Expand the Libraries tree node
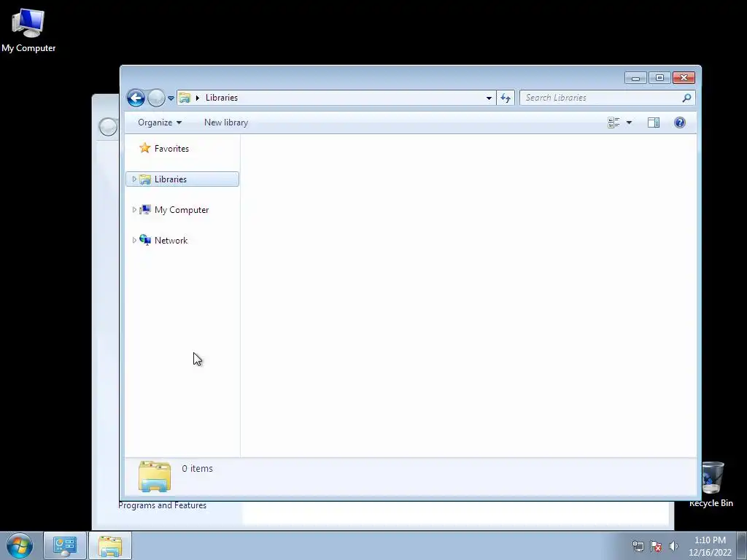This screenshot has width=747, height=560. click(x=134, y=179)
